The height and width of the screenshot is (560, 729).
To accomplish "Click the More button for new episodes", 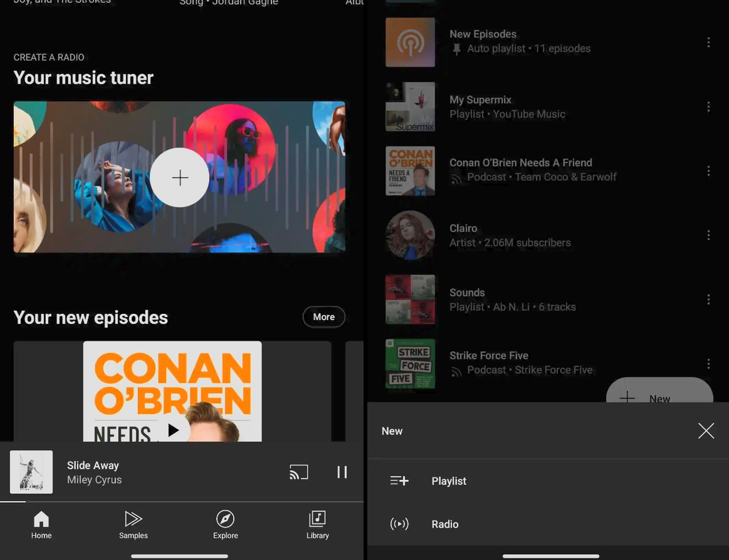I will [324, 317].
